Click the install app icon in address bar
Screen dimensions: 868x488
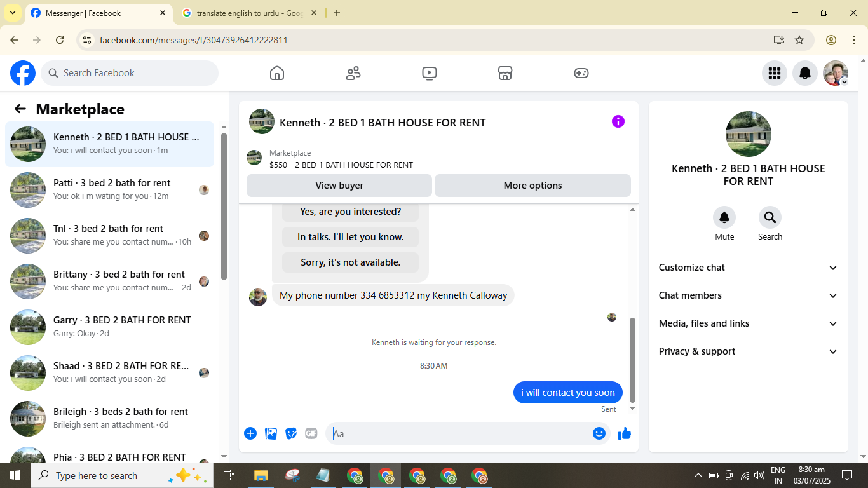(779, 40)
